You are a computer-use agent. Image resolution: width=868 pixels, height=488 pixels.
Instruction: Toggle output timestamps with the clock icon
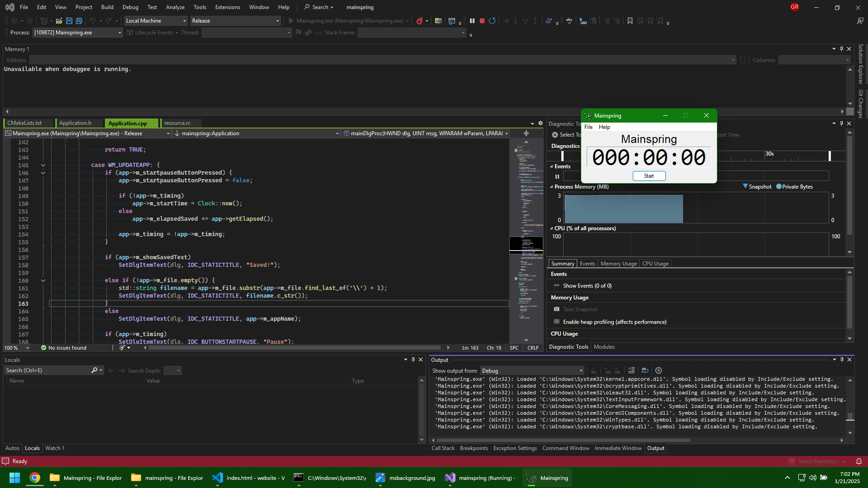[x=659, y=370]
